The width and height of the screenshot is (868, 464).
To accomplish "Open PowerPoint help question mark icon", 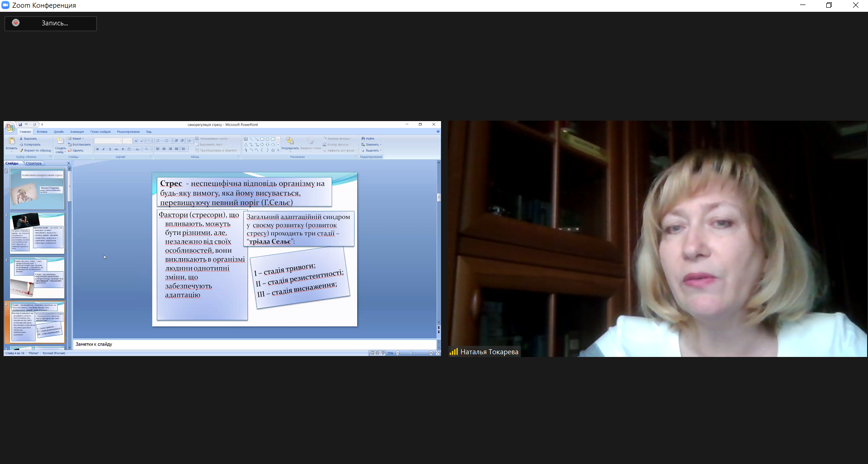I will tap(438, 132).
